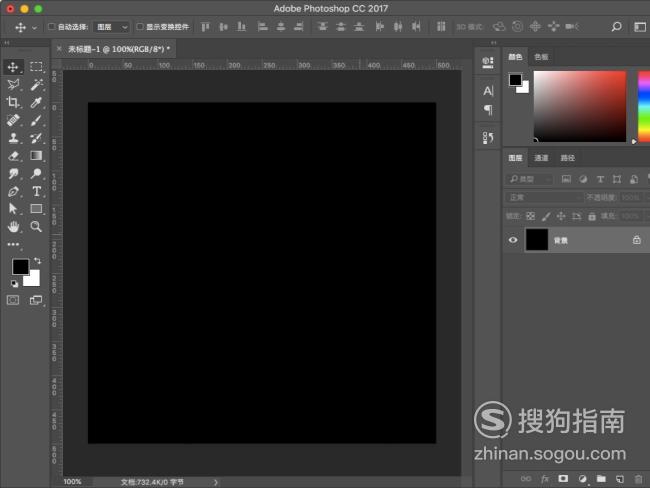Open the Auto-Select layer dropdown
This screenshot has height=488, width=650.
[x=111, y=27]
